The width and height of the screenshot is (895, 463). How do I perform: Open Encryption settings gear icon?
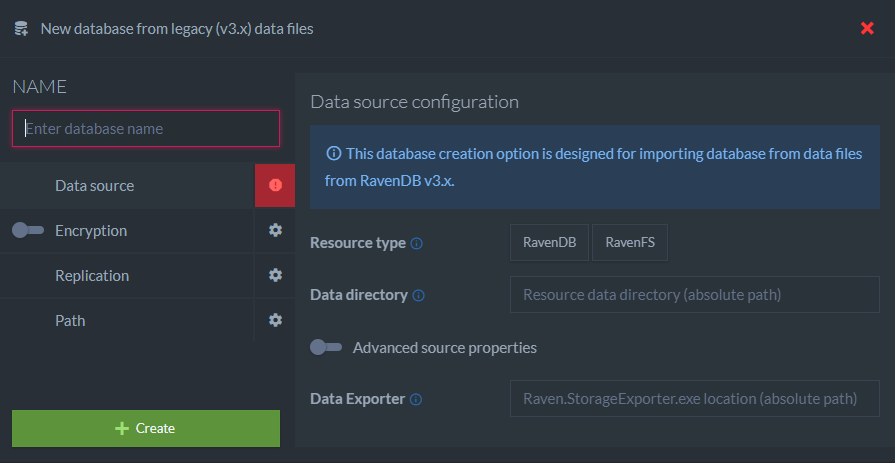pyautogui.click(x=275, y=230)
